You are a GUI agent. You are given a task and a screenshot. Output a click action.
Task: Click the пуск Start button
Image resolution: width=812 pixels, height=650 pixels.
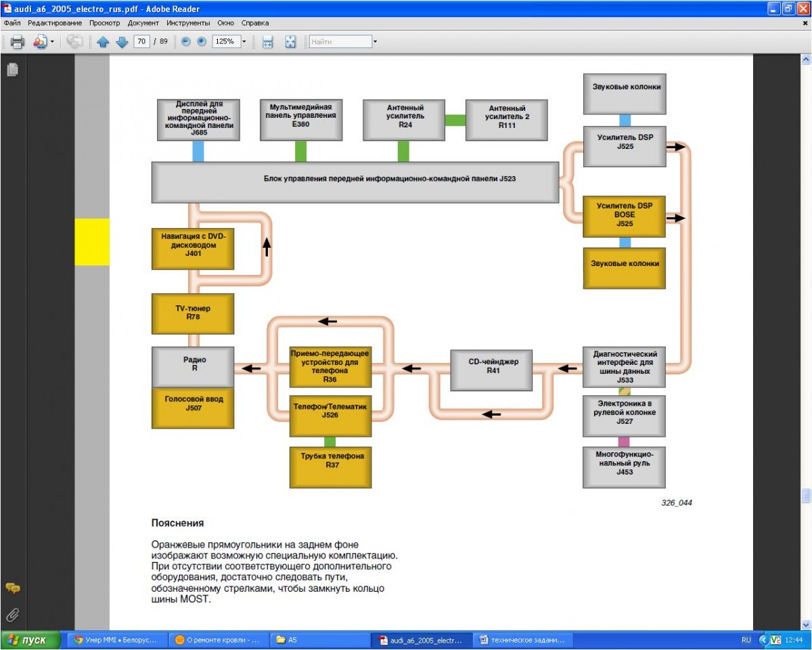[27, 640]
